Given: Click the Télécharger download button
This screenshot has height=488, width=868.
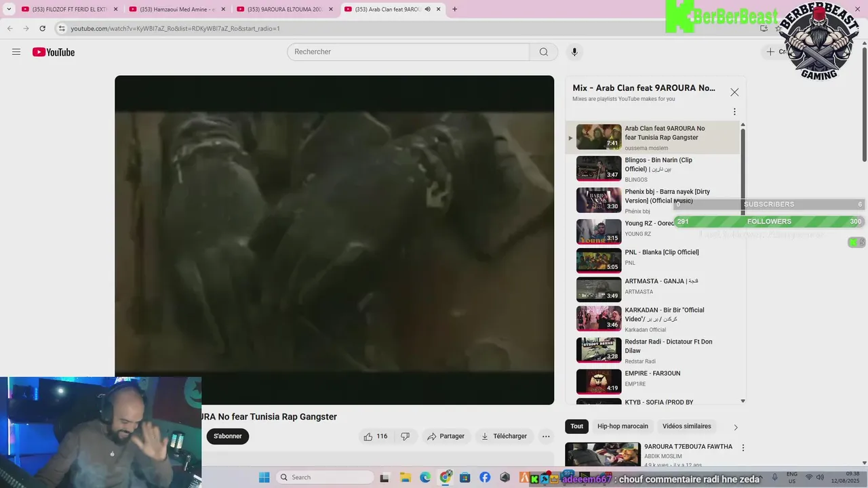Looking at the screenshot, I should pos(504,436).
